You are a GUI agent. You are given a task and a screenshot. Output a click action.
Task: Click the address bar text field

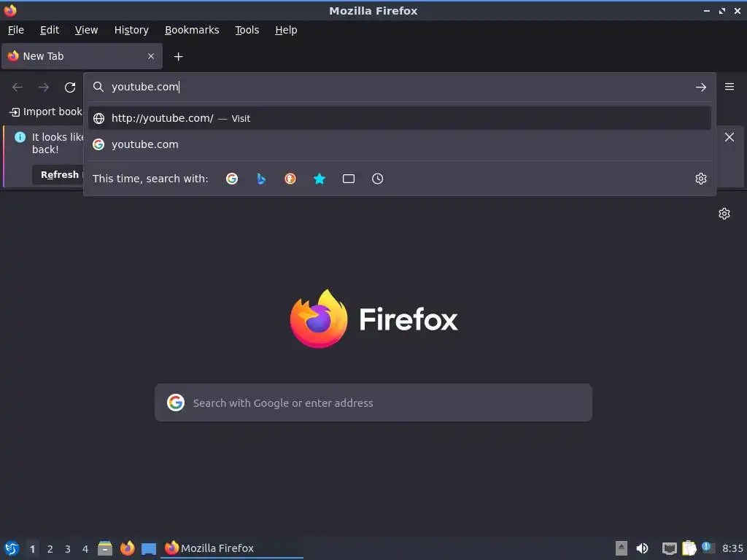tap(399, 87)
